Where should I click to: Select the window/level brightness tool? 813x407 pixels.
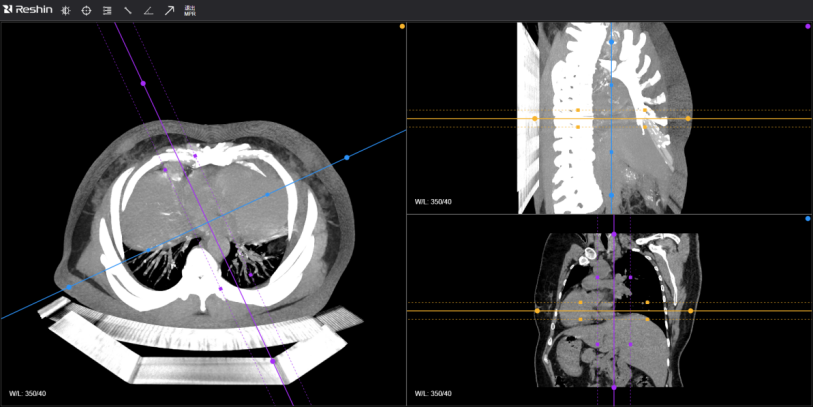(66, 10)
